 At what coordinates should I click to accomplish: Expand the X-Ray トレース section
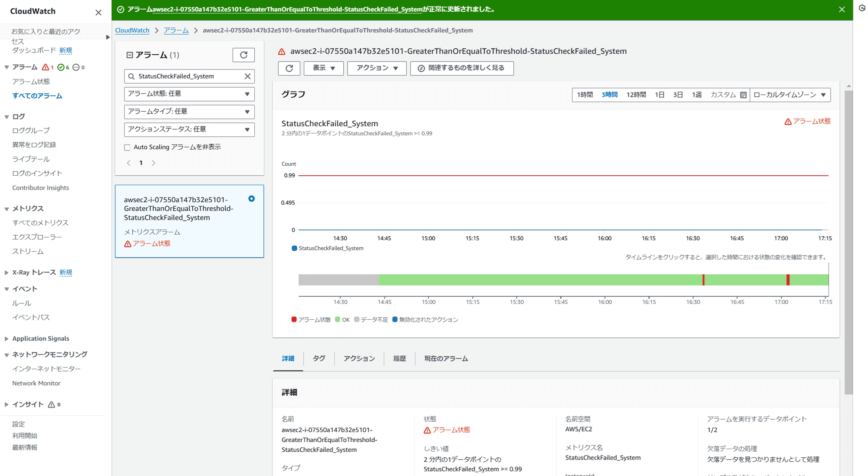[7, 272]
